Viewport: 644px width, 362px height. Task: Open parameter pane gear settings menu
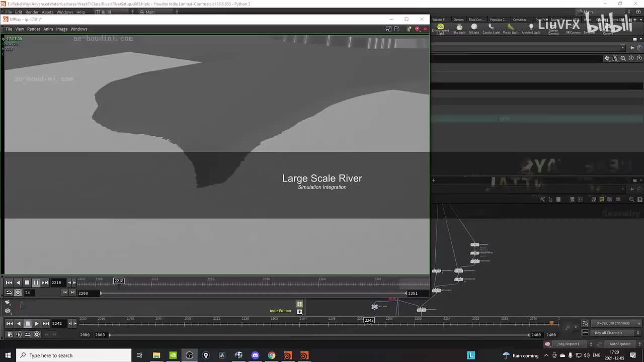tap(607, 58)
